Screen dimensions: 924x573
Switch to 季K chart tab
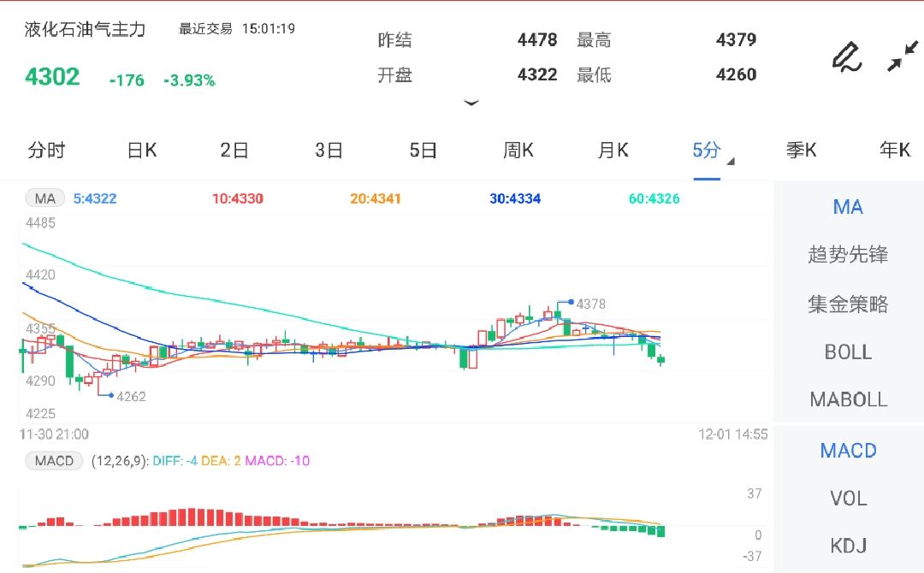(x=801, y=151)
